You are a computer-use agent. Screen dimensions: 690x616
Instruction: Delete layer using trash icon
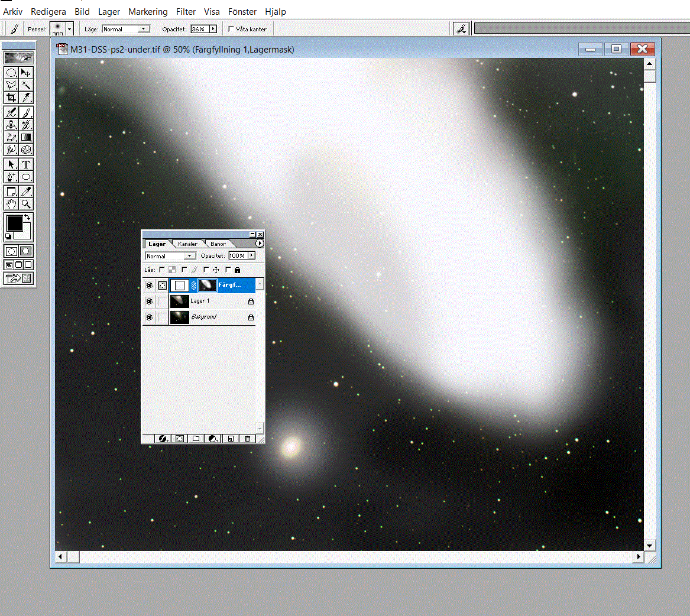point(247,439)
